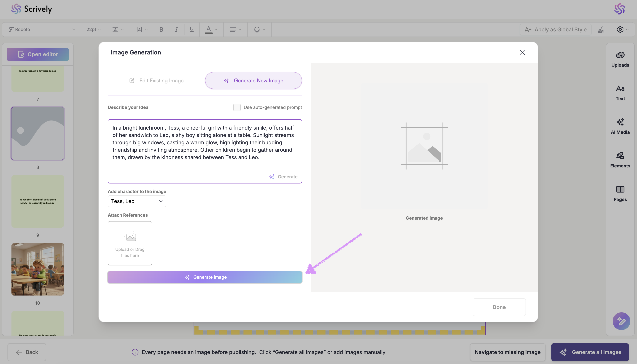This screenshot has width=637, height=364.
Task: Click the small Generate prompt sparkle
Action: coord(283,177)
